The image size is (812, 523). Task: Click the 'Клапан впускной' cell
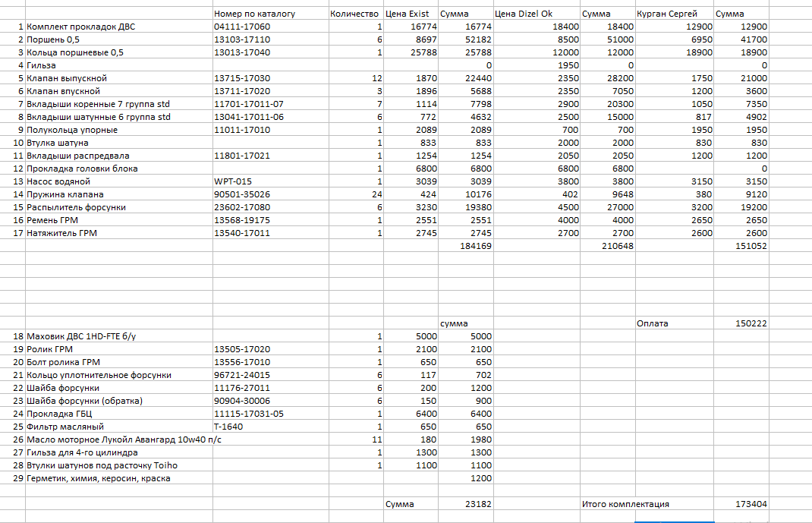[x=119, y=91]
